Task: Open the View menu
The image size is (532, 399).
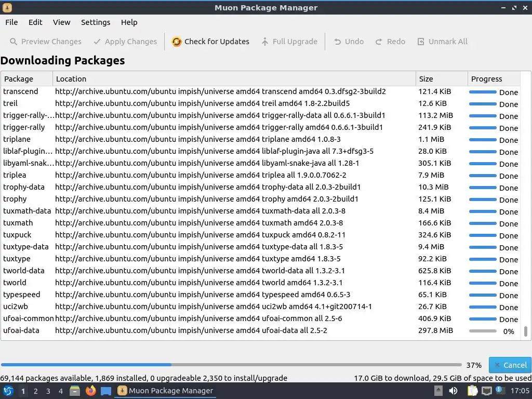Action: (x=61, y=22)
